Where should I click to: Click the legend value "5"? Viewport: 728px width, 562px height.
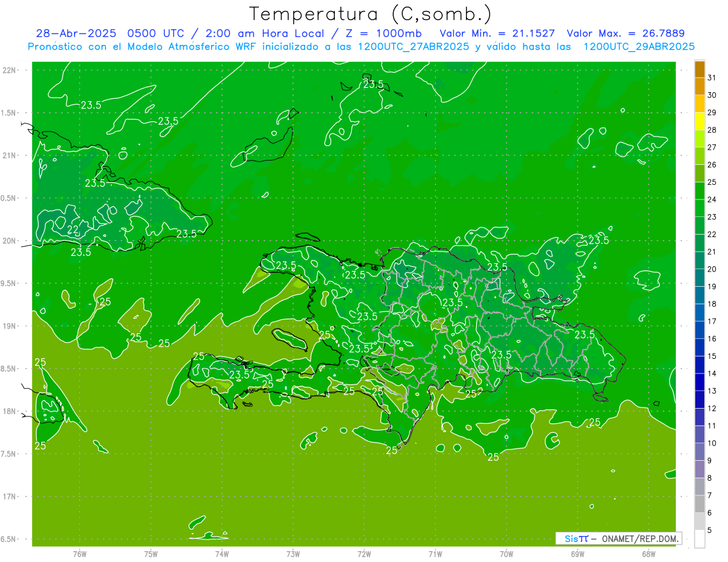coord(710,530)
